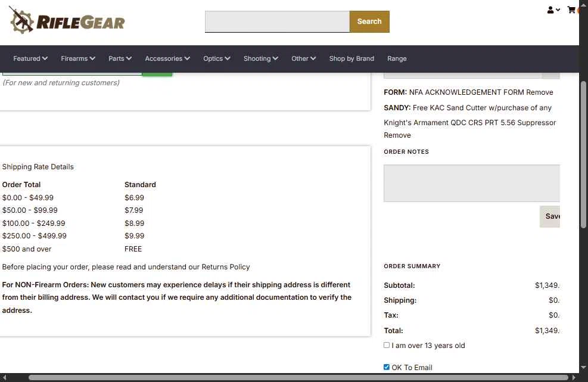The width and height of the screenshot is (588, 382).
Task: Select '$0.00 - $49.99' order range
Action: (28, 198)
